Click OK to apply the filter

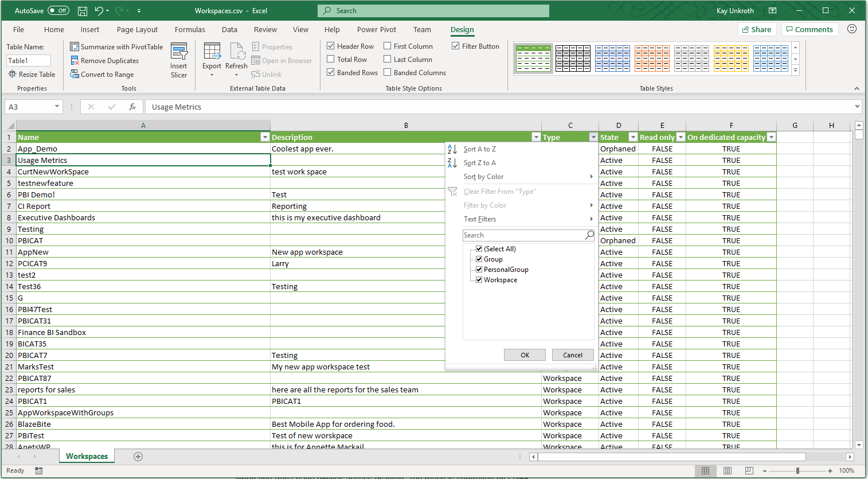point(525,355)
